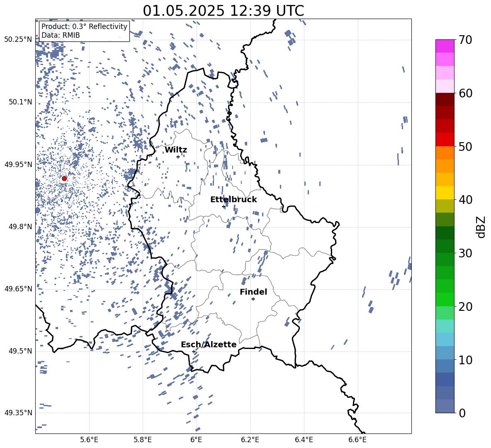Screen dimensions: 491x448
Task: Click the 6.2°E longitude label
Action: pyautogui.click(x=250, y=440)
